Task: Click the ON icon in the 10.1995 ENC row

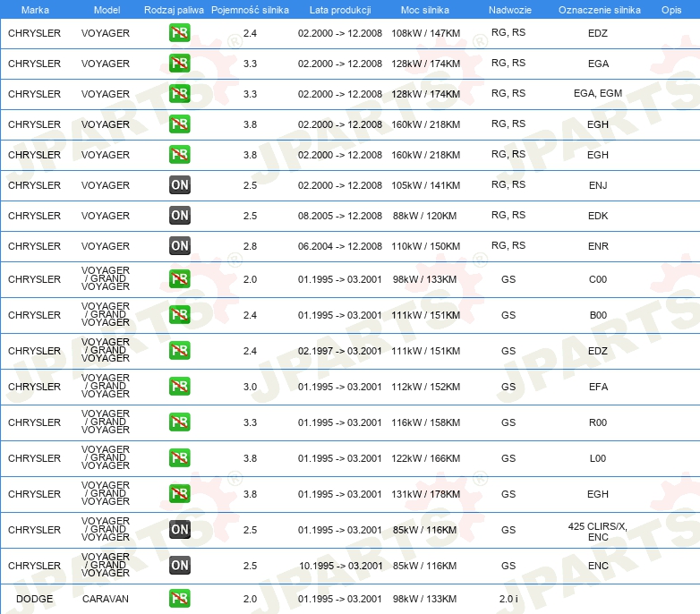Action: [179, 566]
